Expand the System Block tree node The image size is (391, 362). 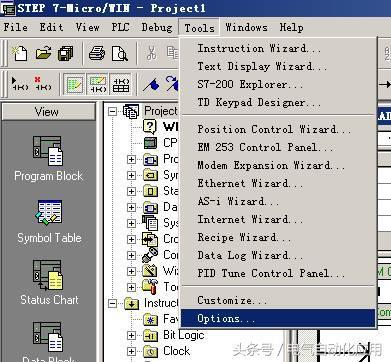pyautogui.click(x=131, y=223)
